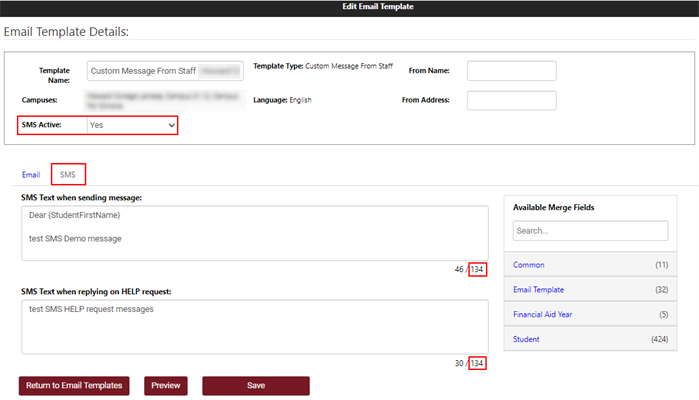
Task: Search the available merge fields box
Action: 590,231
